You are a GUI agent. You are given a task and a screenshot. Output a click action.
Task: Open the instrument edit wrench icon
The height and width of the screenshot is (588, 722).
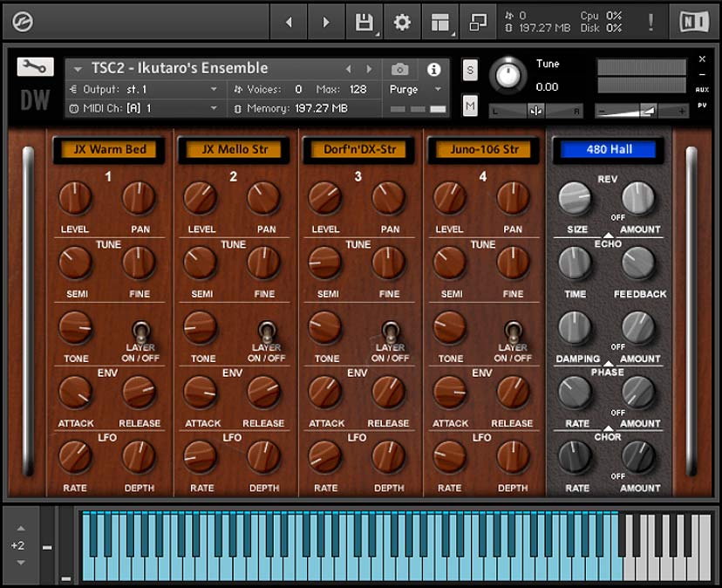pyautogui.click(x=35, y=66)
